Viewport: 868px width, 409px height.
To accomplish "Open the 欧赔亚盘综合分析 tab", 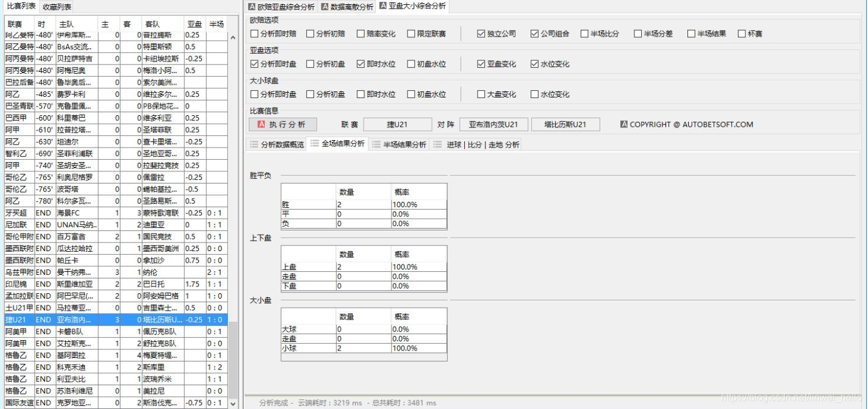I will pyautogui.click(x=281, y=7).
